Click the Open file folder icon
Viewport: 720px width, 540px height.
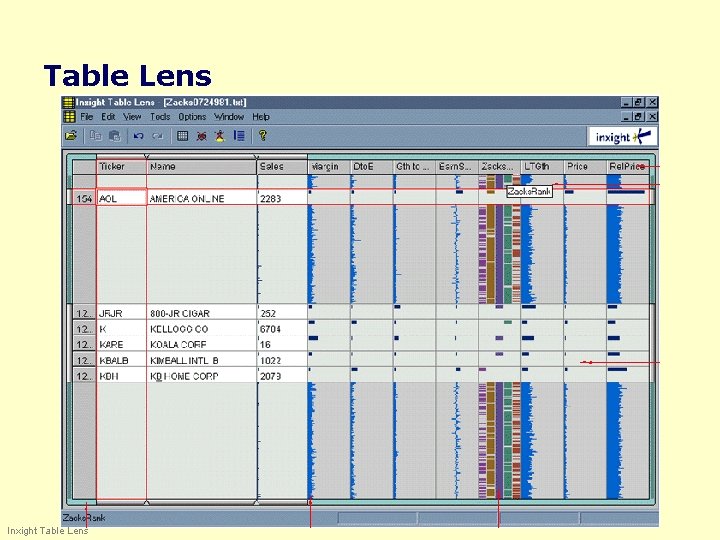[71, 136]
